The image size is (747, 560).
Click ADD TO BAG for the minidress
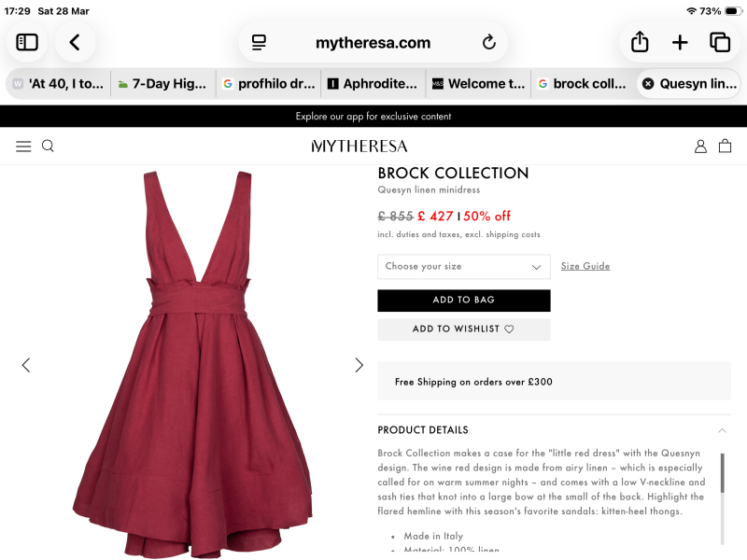(x=464, y=300)
